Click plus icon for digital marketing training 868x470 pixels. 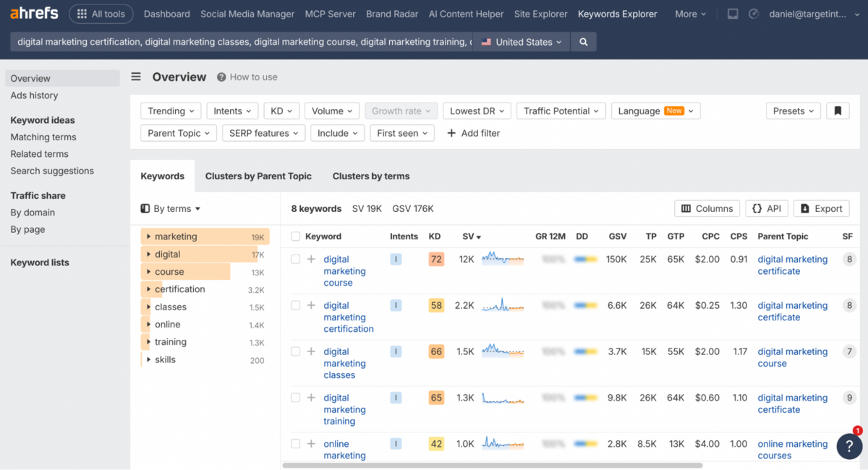(x=311, y=398)
